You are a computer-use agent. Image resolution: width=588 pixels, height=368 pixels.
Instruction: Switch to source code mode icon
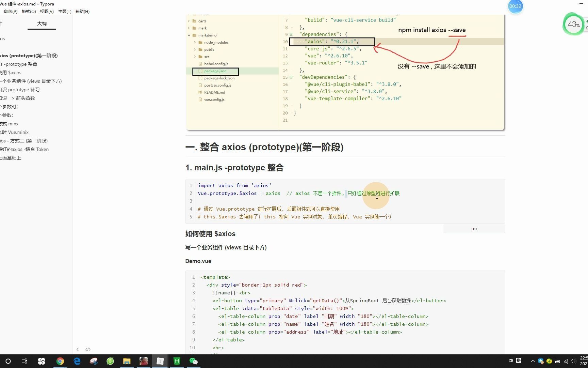88,349
